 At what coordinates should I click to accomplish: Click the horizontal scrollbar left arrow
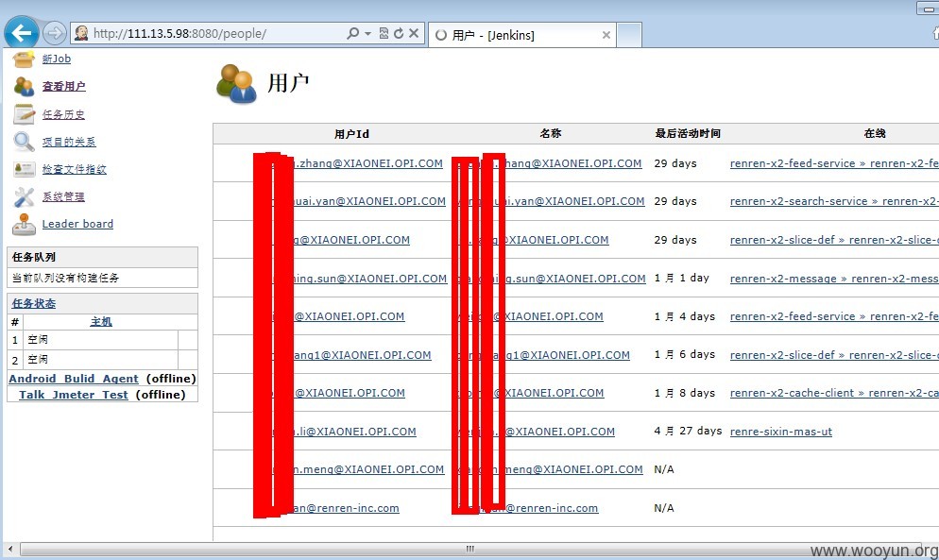[x=10, y=549]
